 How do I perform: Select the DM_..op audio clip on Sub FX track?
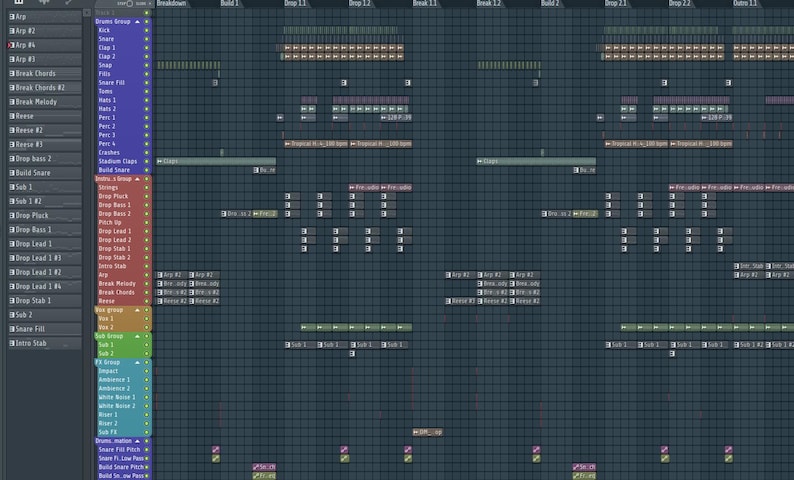tap(427, 432)
